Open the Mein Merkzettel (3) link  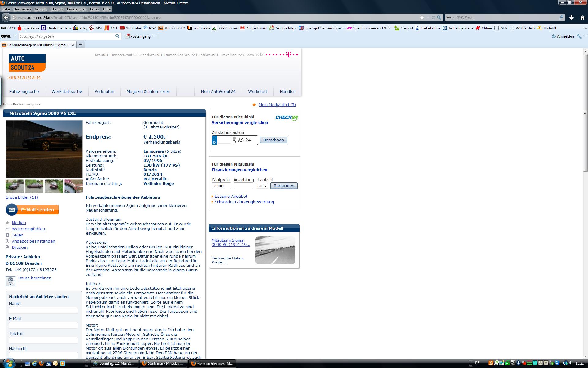(x=277, y=105)
